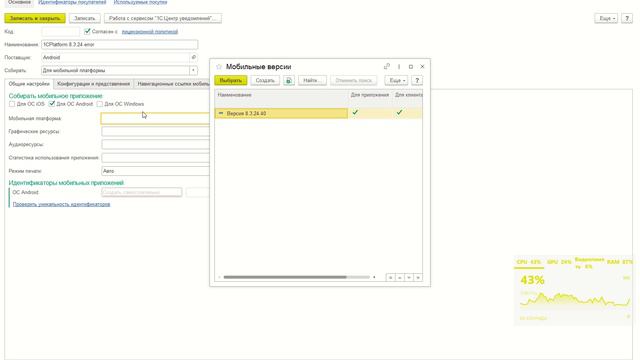This screenshot has width=640, height=360.
Task: Click the Для клиента checkmark in version row
Action: pyautogui.click(x=399, y=112)
